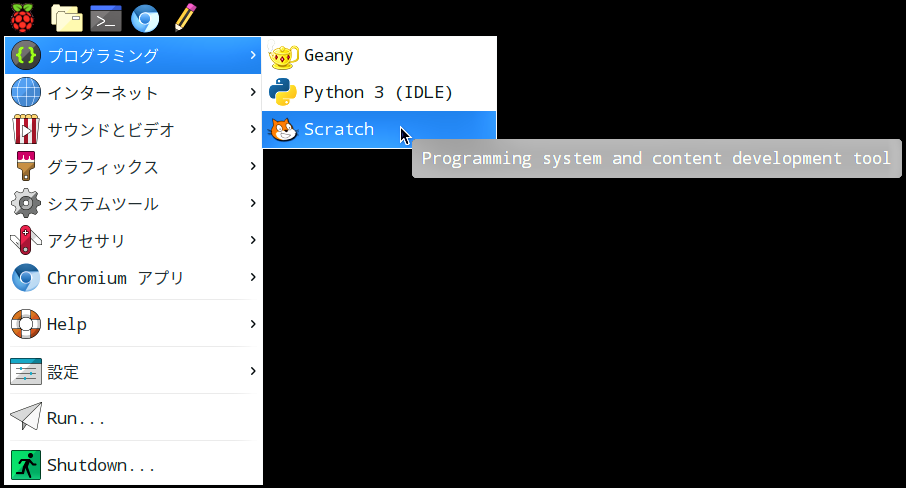Open the グラフィックス menu category

(133, 166)
